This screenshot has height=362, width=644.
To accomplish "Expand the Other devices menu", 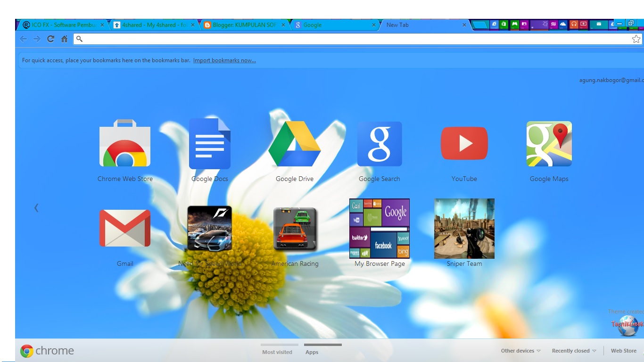I will 520,351.
